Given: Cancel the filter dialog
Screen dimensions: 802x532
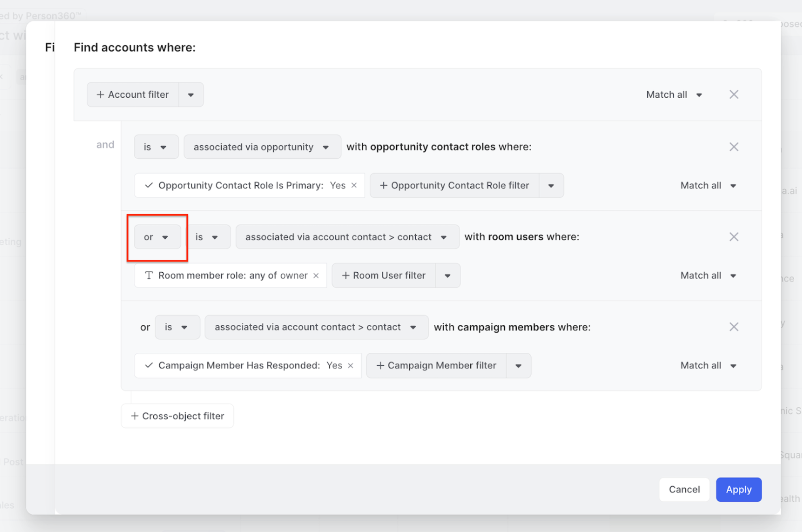Looking at the screenshot, I should (x=684, y=489).
